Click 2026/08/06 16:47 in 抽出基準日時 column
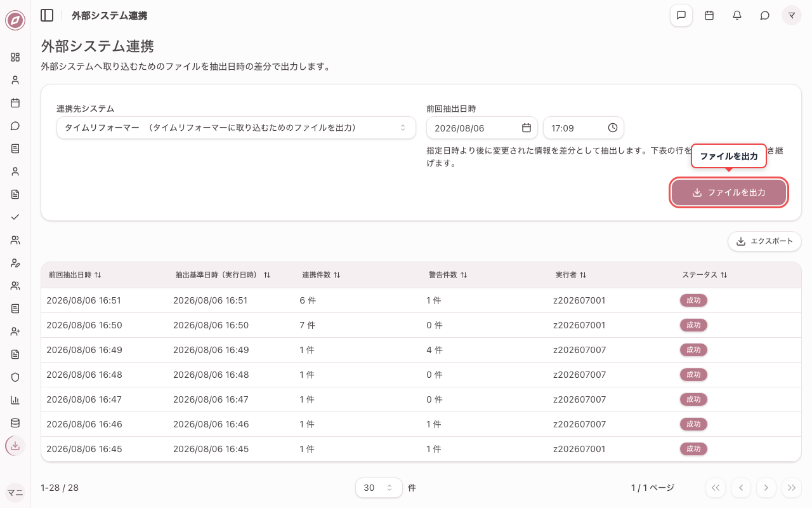This screenshot has height=508, width=812. [211, 399]
